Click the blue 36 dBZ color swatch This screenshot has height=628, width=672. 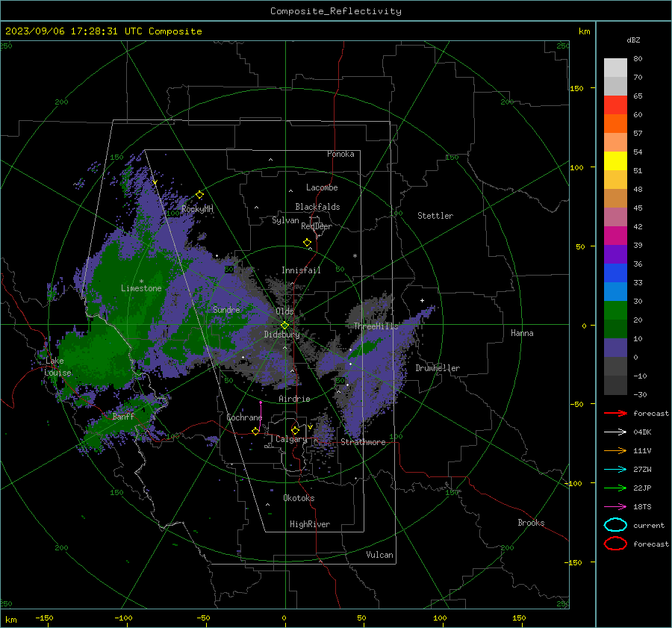615,273
